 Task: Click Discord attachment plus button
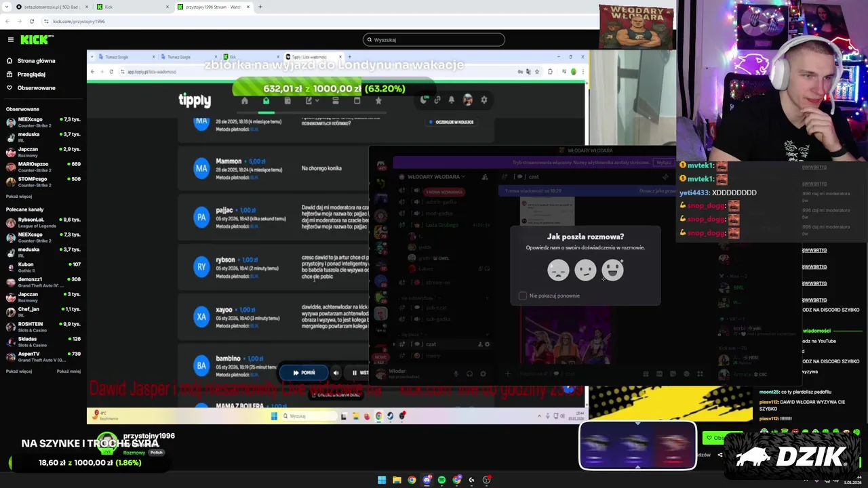pyautogui.click(x=508, y=373)
